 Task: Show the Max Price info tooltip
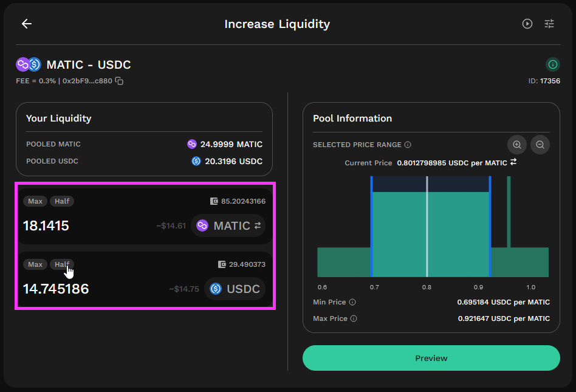[x=354, y=318]
